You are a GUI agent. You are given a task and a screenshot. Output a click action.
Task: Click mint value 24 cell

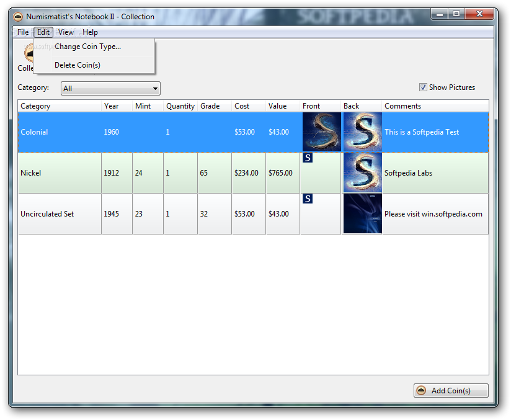pyautogui.click(x=148, y=173)
